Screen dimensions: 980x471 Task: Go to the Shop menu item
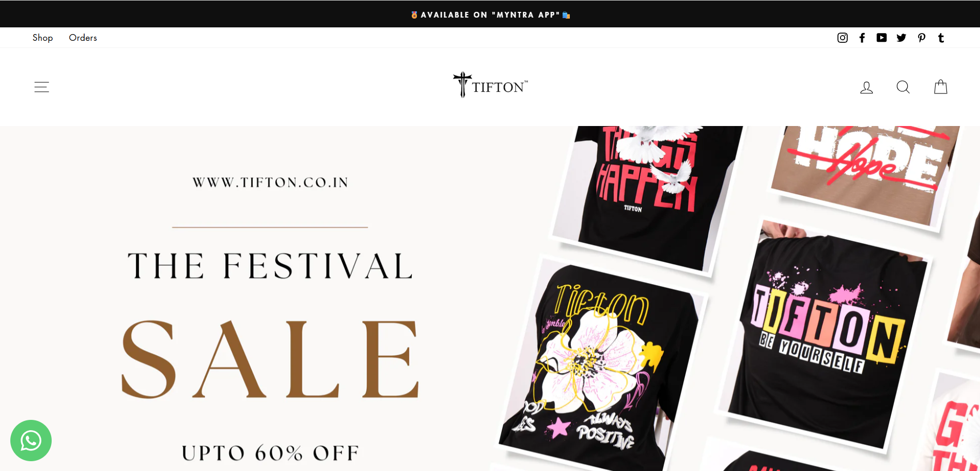[42, 38]
